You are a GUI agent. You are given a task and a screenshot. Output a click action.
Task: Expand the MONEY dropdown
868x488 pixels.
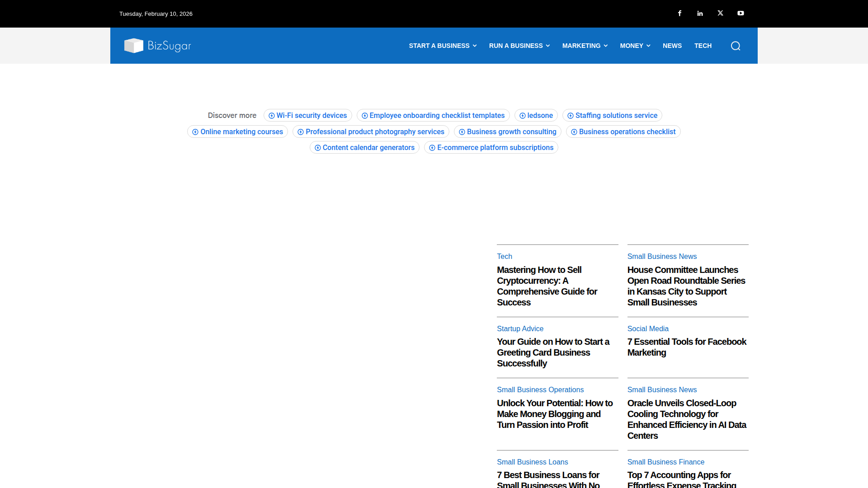pyautogui.click(x=635, y=46)
